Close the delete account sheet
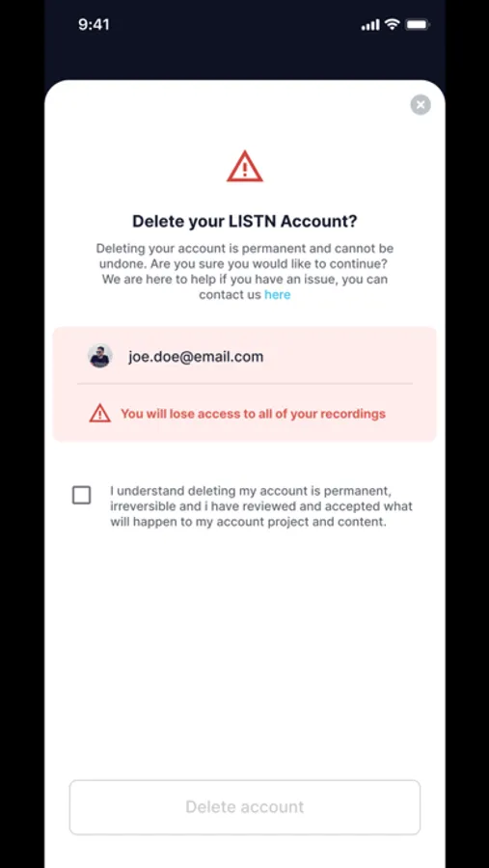 [421, 104]
